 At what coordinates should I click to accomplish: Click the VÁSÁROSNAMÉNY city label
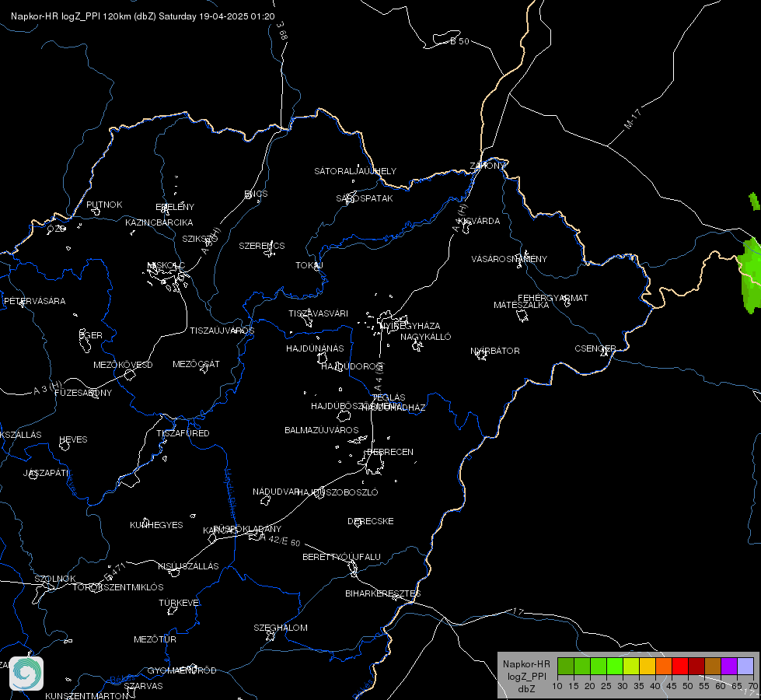(x=509, y=259)
